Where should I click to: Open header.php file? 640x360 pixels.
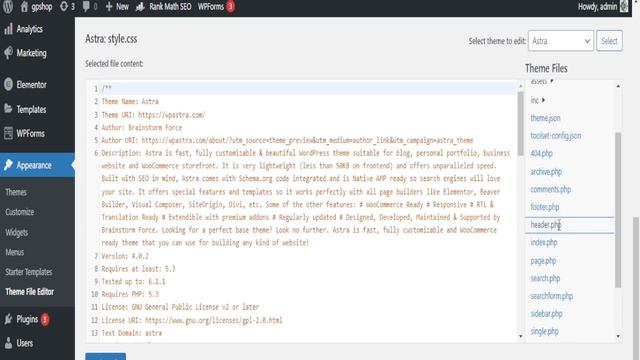tap(545, 225)
